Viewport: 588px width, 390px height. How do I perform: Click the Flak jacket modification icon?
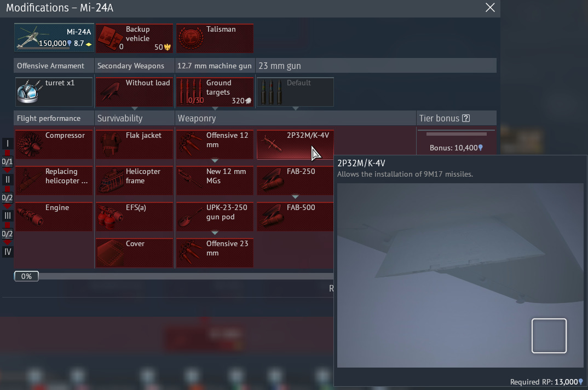point(110,145)
